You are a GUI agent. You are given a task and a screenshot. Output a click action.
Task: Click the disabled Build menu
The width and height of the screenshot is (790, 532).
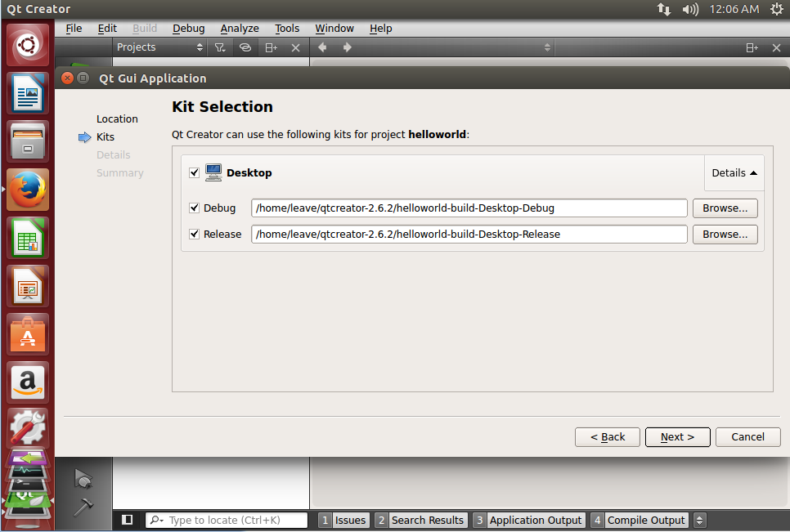(145, 29)
